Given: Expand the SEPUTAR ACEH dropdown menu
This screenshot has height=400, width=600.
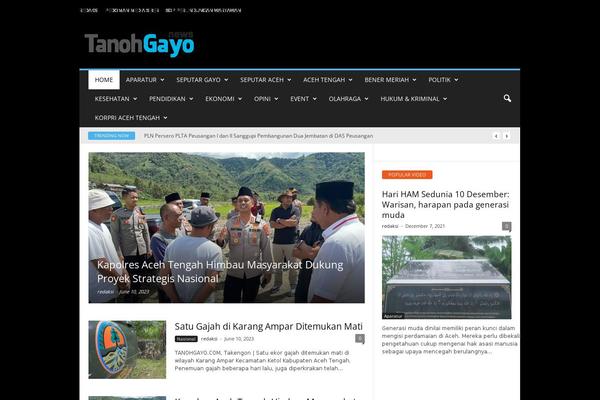Looking at the screenshot, I should tap(266, 80).
